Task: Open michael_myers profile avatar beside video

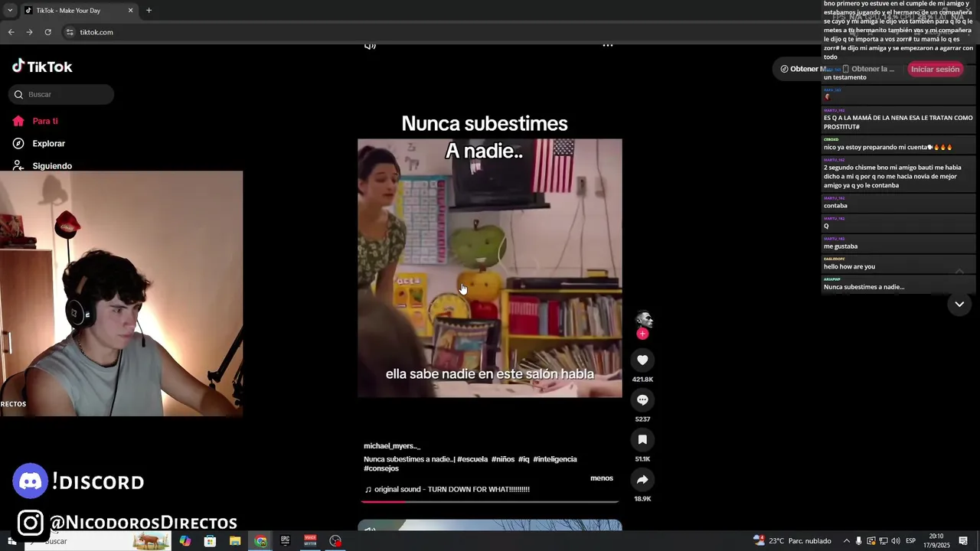Action: point(643,319)
